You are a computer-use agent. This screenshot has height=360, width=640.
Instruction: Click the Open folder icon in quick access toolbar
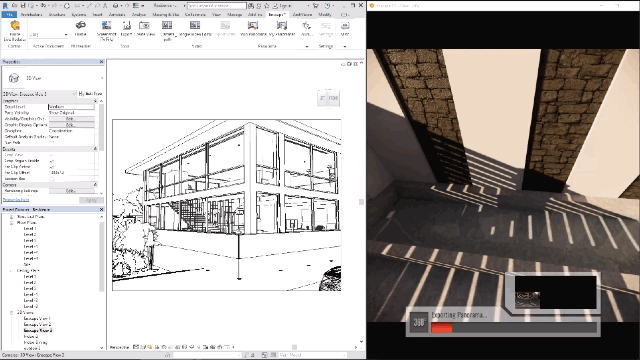[x=15, y=6]
